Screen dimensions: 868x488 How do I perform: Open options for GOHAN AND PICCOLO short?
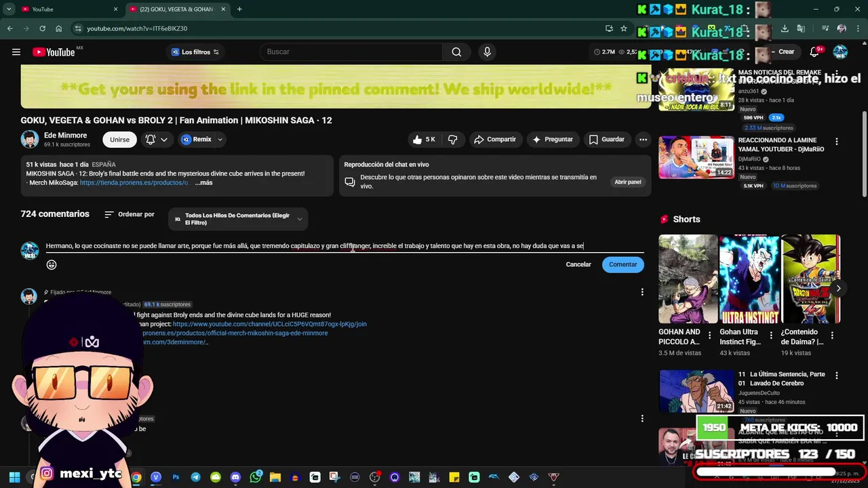pos(709,335)
